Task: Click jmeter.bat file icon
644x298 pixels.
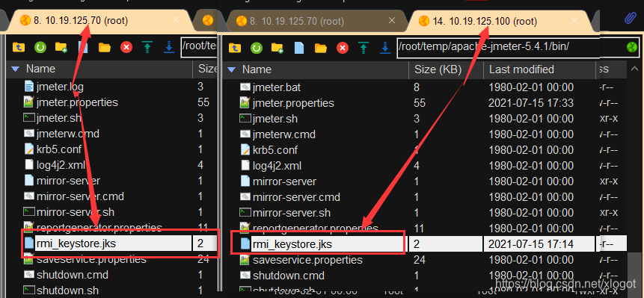Action: 245,87
